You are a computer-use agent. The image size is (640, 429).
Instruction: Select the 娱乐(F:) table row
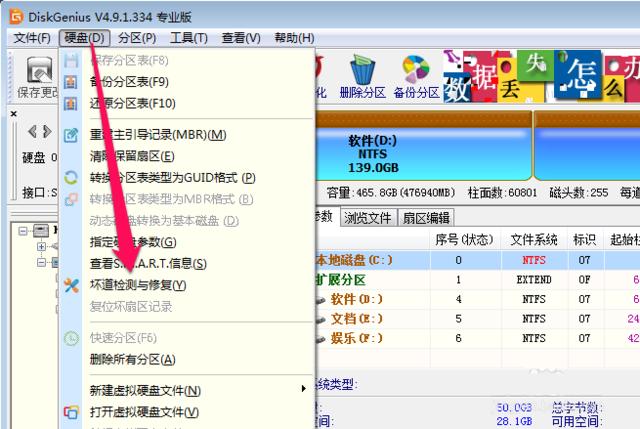478,338
